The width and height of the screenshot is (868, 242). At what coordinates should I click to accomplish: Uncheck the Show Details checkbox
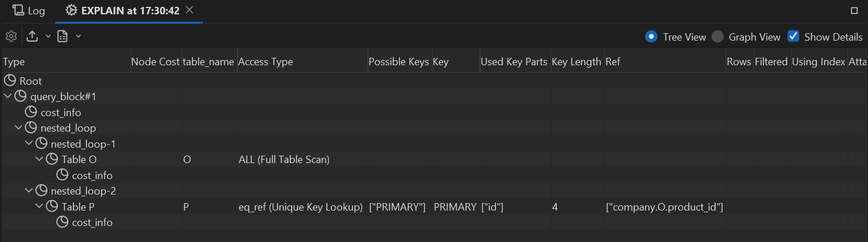[794, 37]
